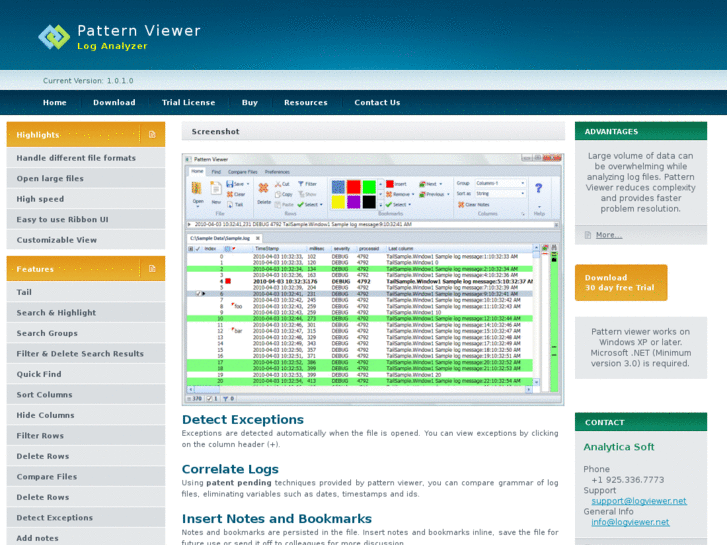This screenshot has width=727, height=545.
Task: Expand the bookmark color gallery arrow
Action: (381, 204)
